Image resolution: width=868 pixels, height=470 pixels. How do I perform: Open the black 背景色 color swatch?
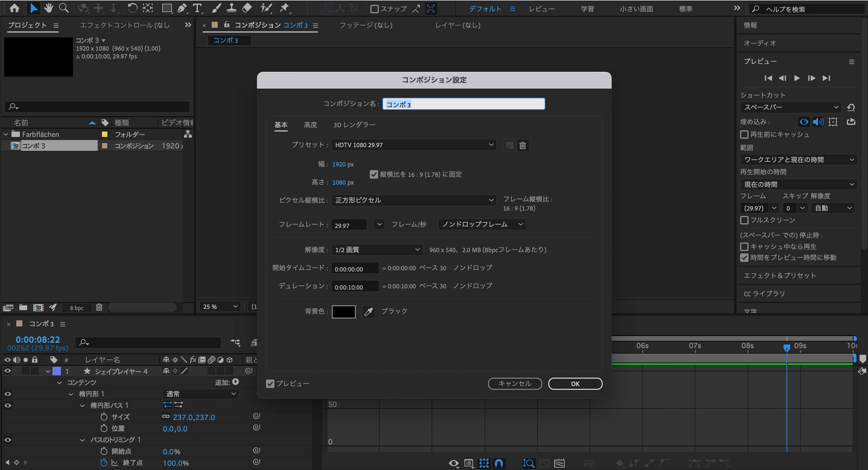(x=344, y=312)
